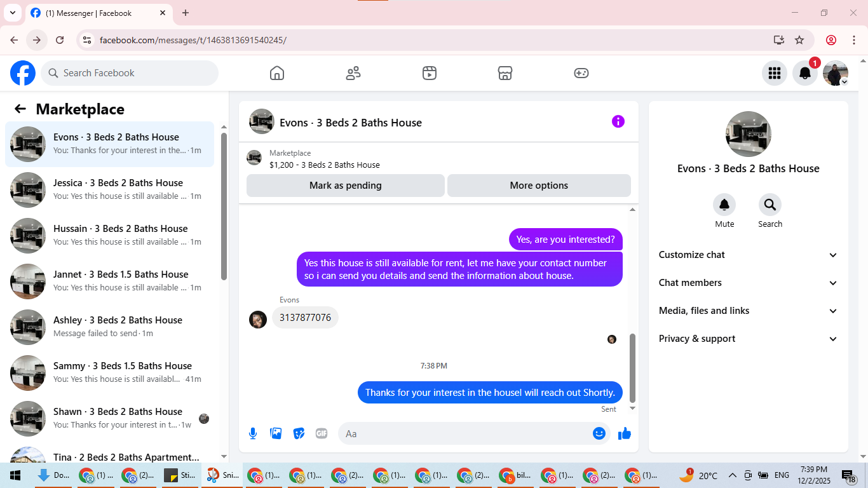Open conversation information purple icon
Viewport: 868px width, 488px height.
point(618,121)
